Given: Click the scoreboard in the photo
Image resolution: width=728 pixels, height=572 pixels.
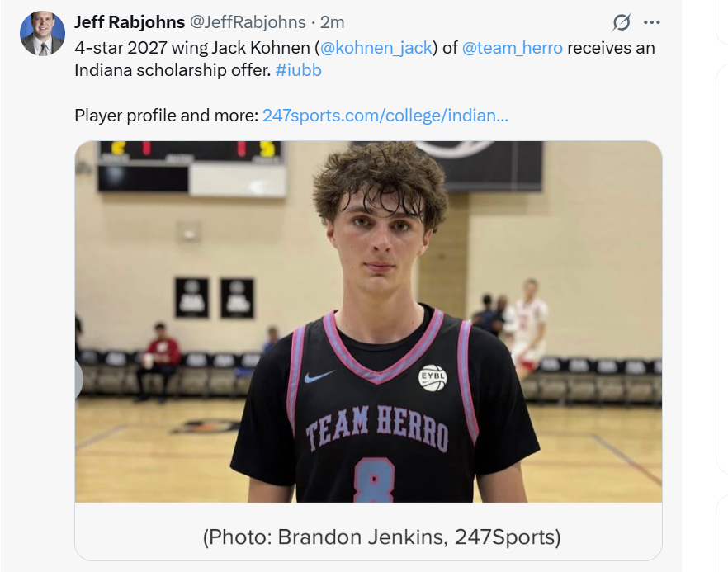Looking at the screenshot, I should 191,168.
